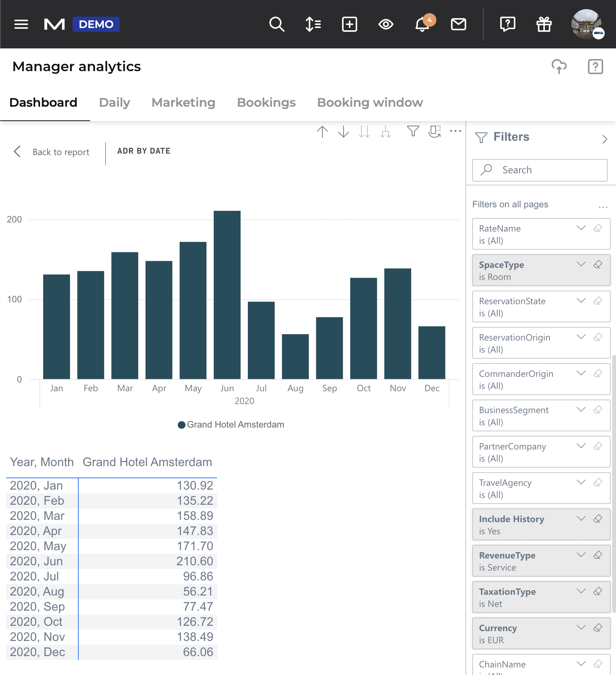The height and width of the screenshot is (675, 616).
Task: Click the page help question-mark icon
Action: (x=596, y=67)
